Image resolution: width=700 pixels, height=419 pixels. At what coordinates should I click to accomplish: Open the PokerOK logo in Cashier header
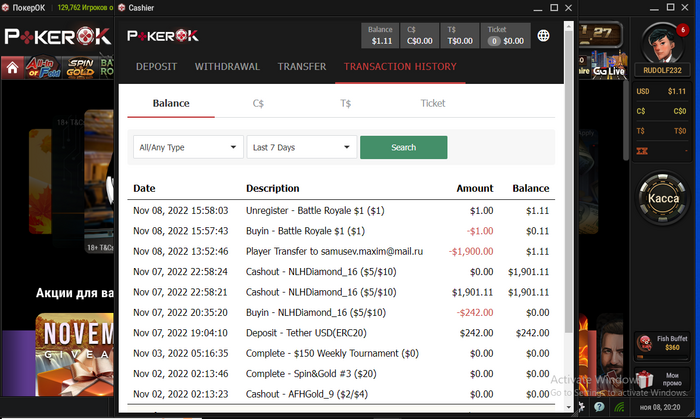pyautogui.click(x=163, y=36)
